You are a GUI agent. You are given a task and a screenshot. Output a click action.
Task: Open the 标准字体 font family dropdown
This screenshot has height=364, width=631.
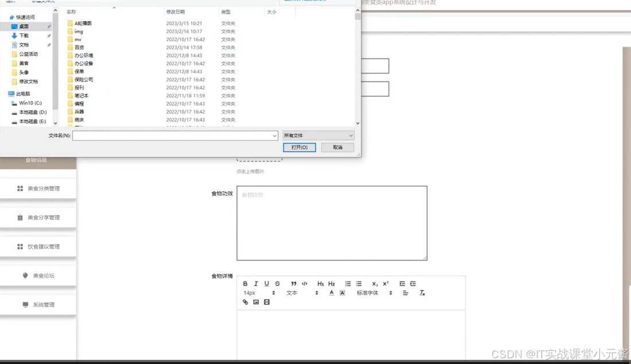[x=374, y=293]
